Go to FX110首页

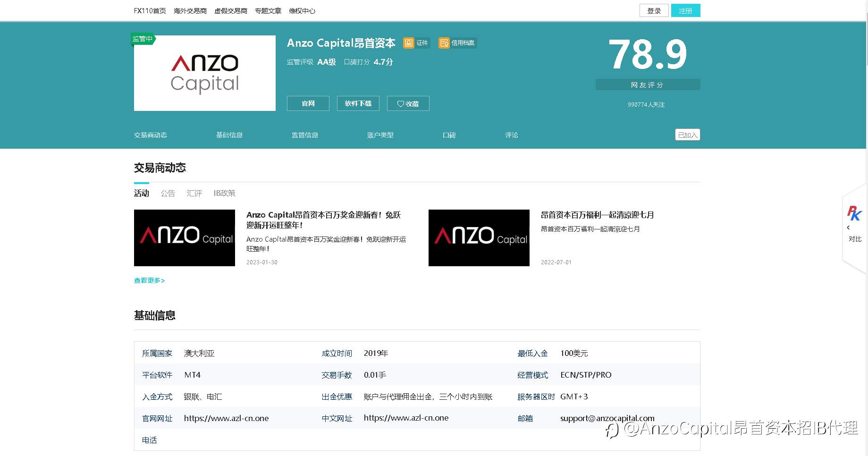(150, 11)
